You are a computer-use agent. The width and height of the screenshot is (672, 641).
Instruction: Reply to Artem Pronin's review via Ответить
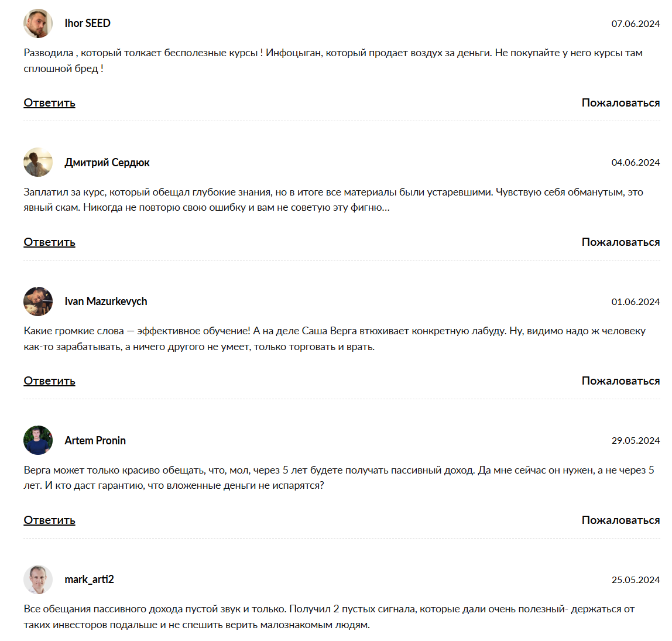click(x=50, y=520)
